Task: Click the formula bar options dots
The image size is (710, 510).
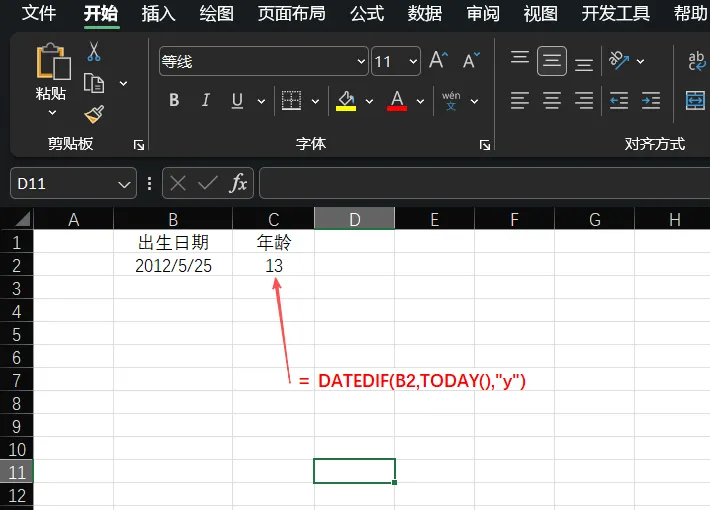Action: [149, 183]
